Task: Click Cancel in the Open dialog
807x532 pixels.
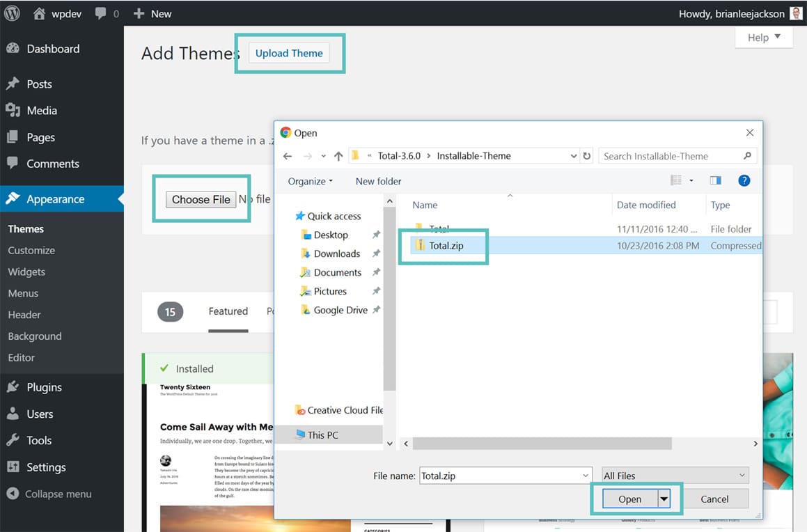Action: pos(715,499)
